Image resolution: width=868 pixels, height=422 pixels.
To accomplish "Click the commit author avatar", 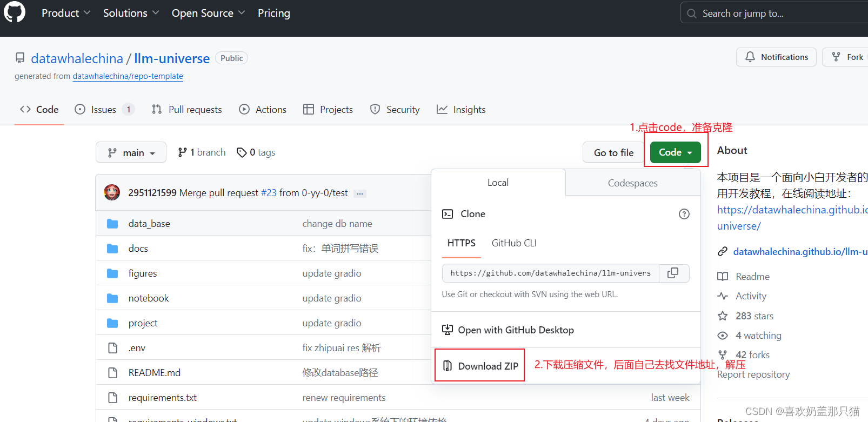I will [112, 192].
